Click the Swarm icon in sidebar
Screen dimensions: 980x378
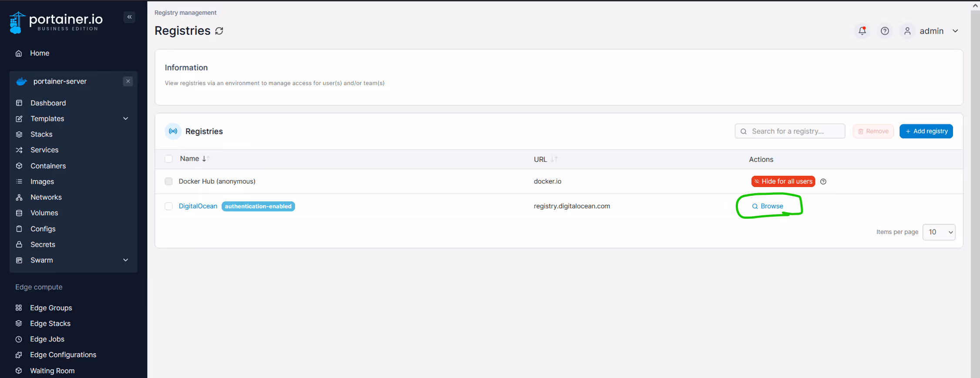(19, 260)
